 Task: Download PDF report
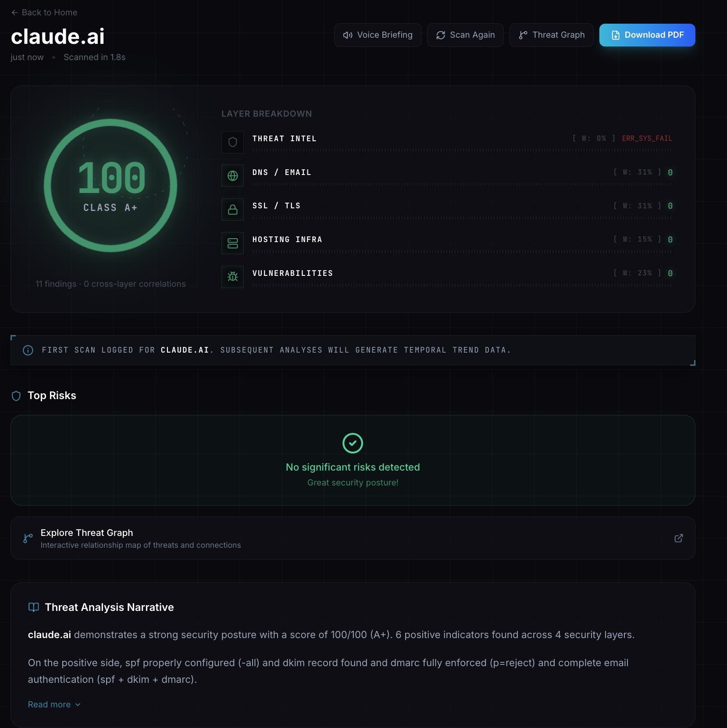(x=647, y=35)
